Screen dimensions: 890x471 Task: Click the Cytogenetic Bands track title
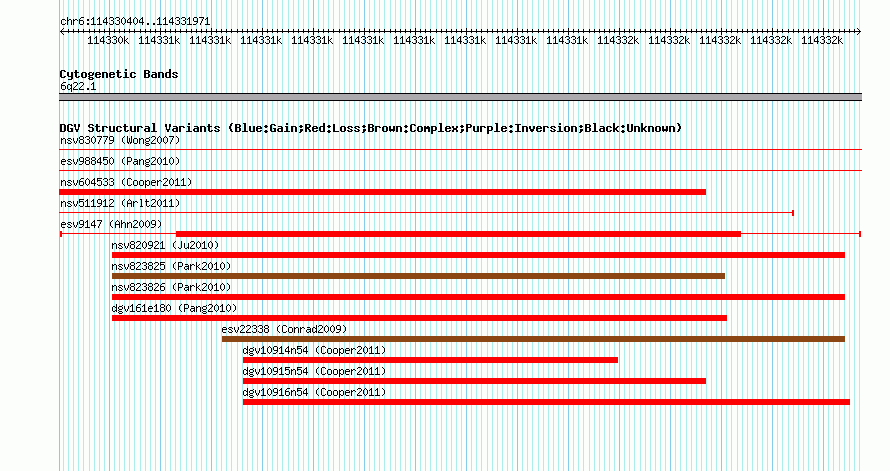pyautogui.click(x=119, y=74)
